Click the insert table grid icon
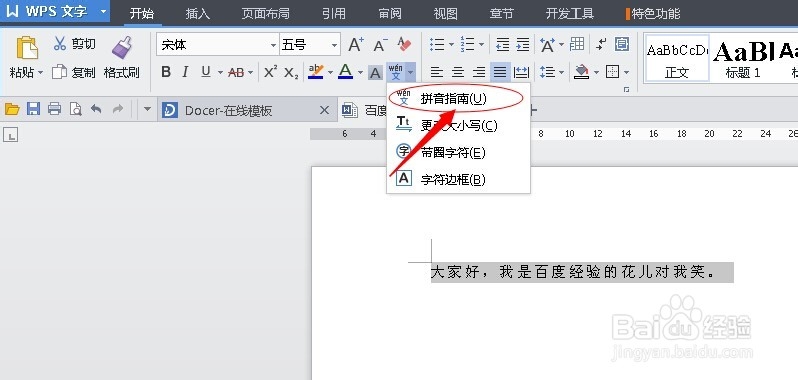The height and width of the screenshot is (380, 798). coord(577,44)
